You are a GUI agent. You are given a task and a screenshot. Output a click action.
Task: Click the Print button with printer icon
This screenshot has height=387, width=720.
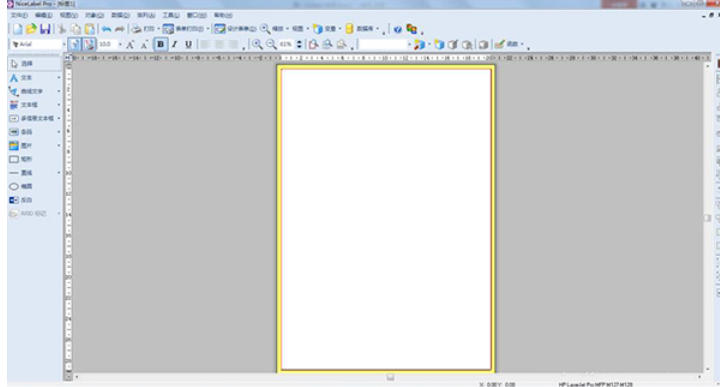(143, 29)
